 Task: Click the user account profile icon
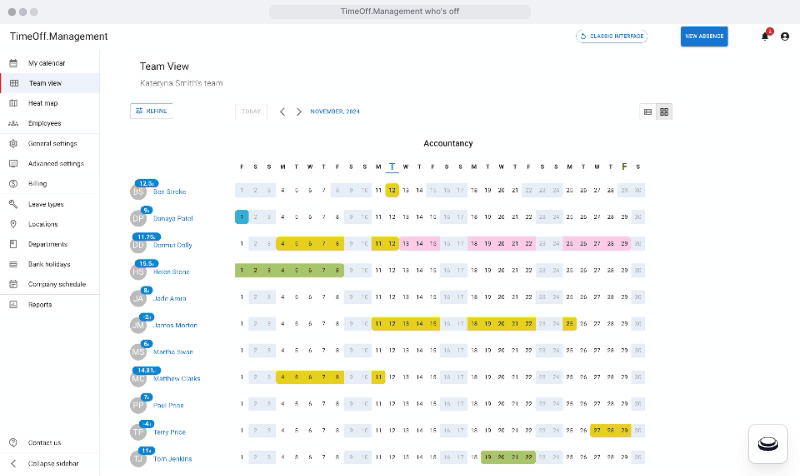click(x=784, y=36)
